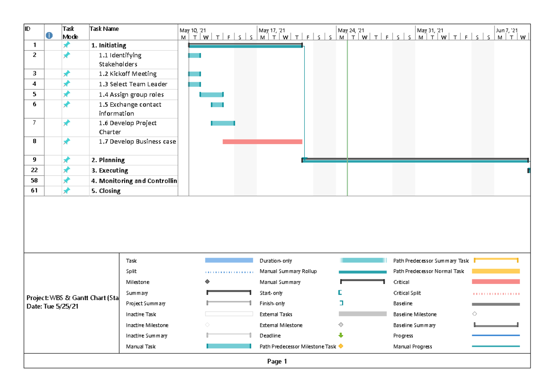
Task: Select the External Milestone diamond in the legend
Action: pos(341,325)
